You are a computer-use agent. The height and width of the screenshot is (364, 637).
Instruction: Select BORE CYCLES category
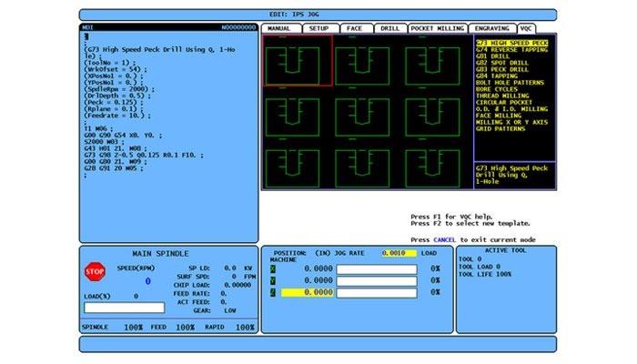pos(497,89)
